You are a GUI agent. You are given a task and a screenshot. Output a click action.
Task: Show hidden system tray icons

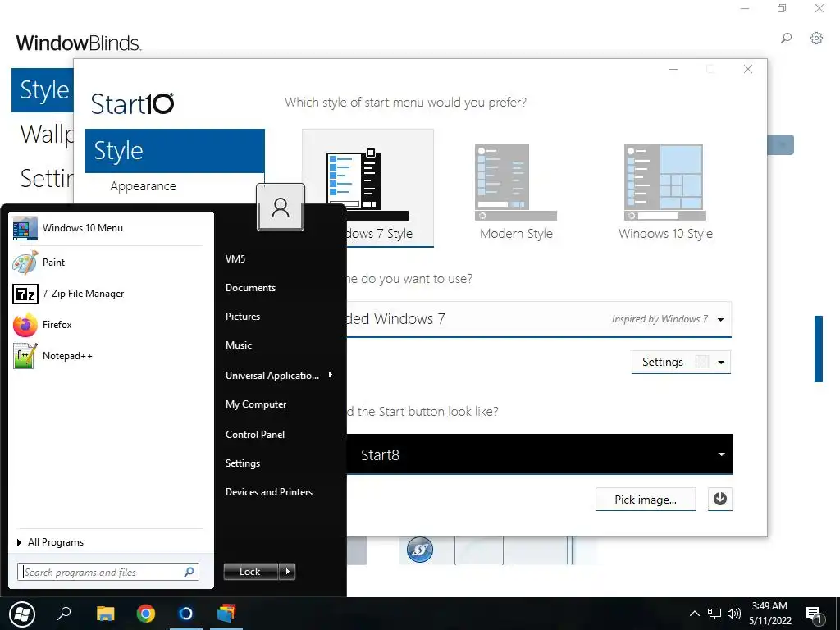694,614
